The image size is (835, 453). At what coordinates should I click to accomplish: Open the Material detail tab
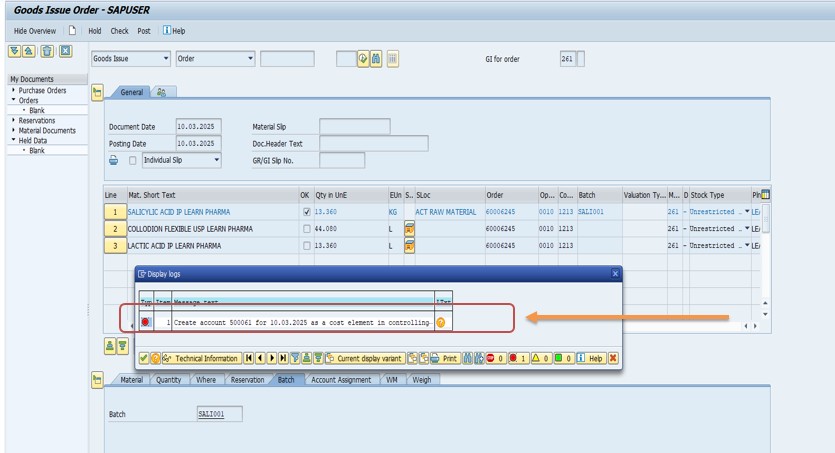coord(132,380)
